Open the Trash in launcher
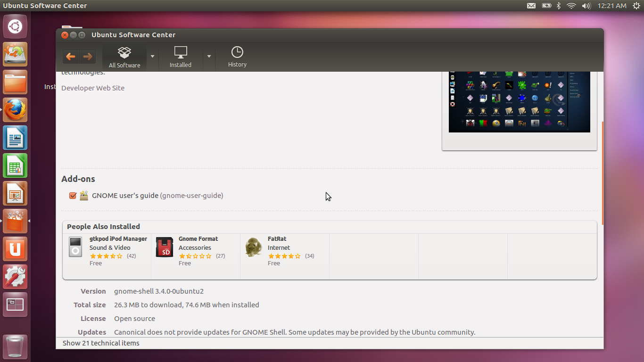Image resolution: width=644 pixels, height=362 pixels. pyautogui.click(x=15, y=346)
